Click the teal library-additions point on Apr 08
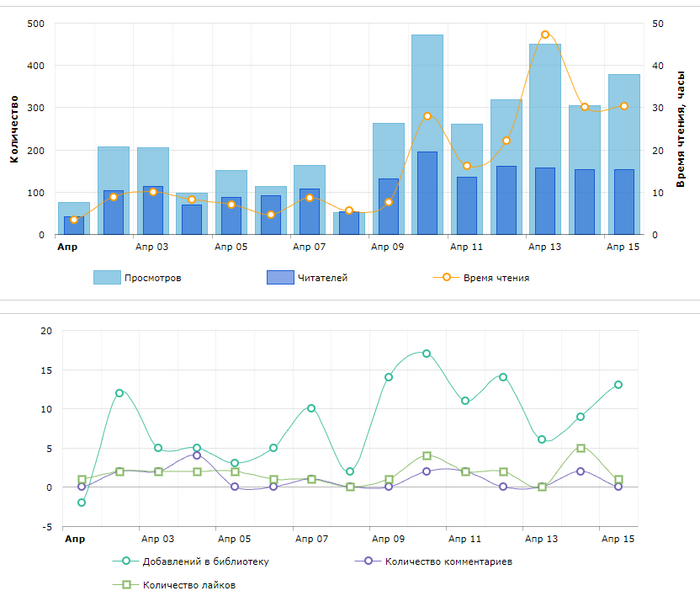 click(x=350, y=471)
